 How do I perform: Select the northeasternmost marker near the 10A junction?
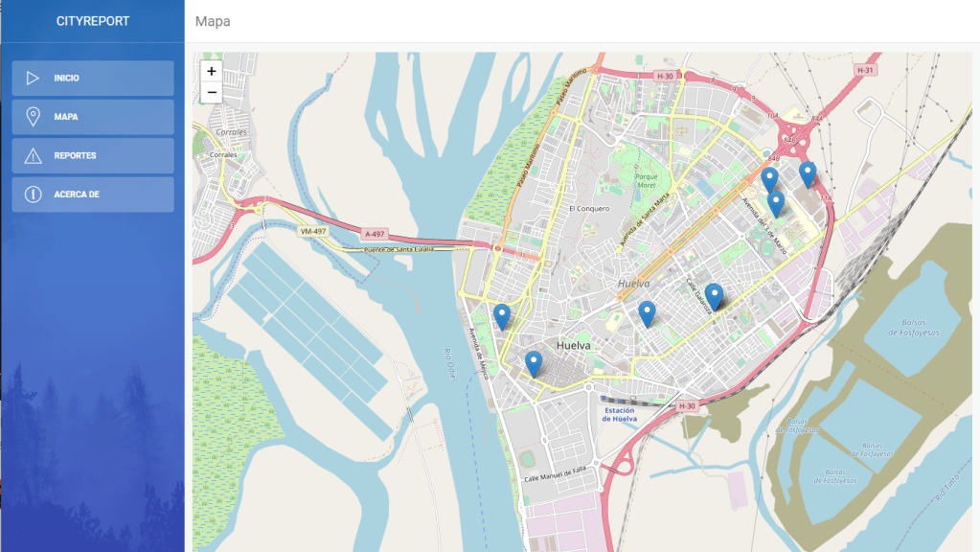coord(807,173)
